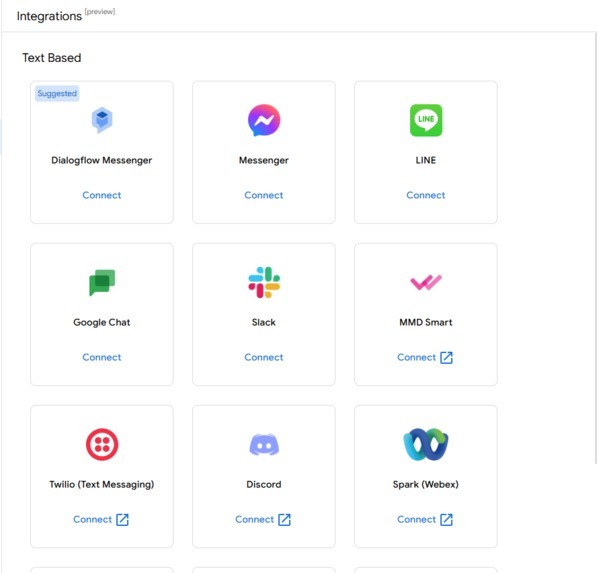
Task: Click the Spark Webex logo icon
Action: [426, 444]
